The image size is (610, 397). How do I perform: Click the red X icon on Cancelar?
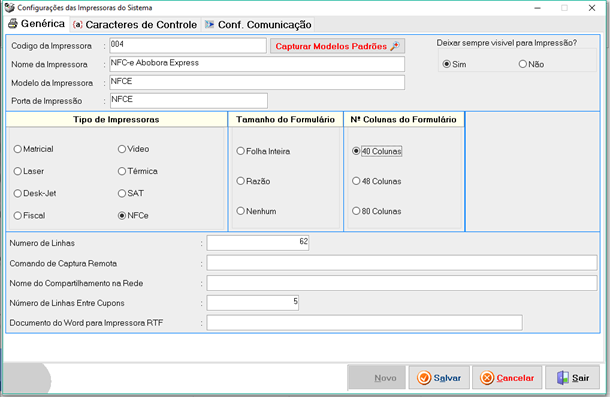pos(487,378)
